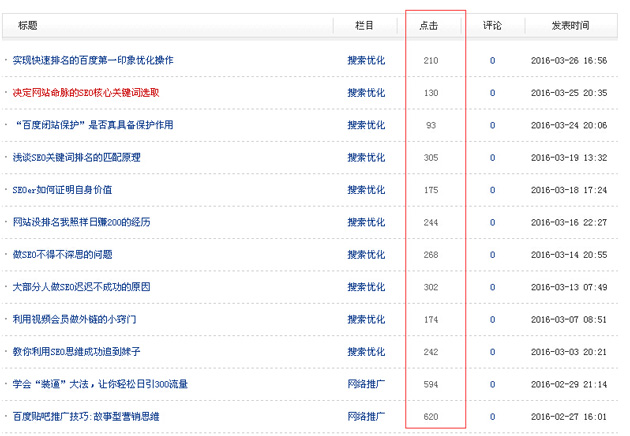The width and height of the screenshot is (630, 436).
Task: Click the 栏目 column header
Action: [365, 25]
